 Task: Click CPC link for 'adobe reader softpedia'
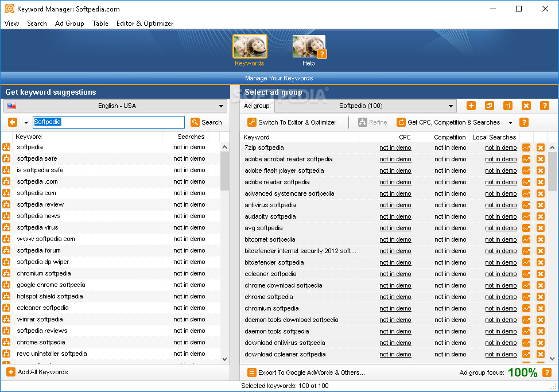tap(395, 182)
